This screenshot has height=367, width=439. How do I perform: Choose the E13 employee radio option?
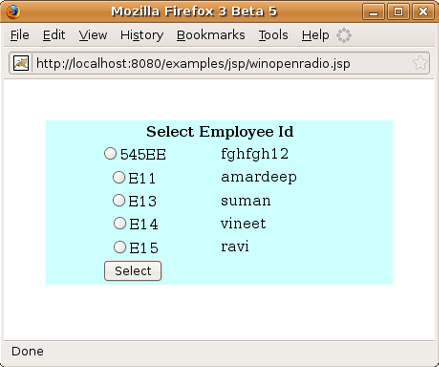point(119,200)
